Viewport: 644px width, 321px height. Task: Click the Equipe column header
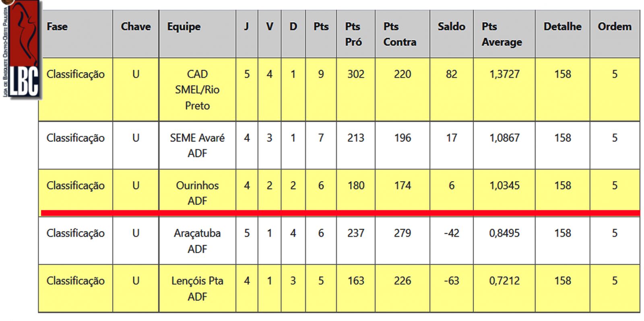(184, 27)
